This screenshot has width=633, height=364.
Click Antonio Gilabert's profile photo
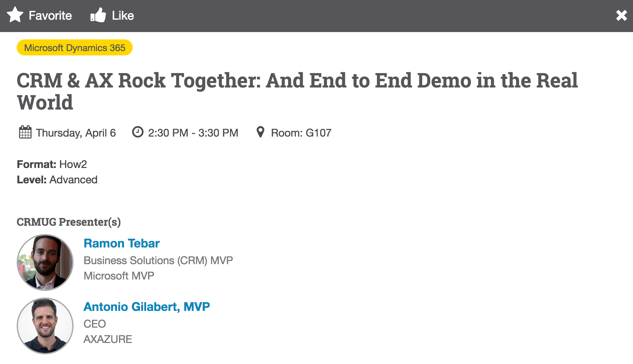(x=45, y=326)
